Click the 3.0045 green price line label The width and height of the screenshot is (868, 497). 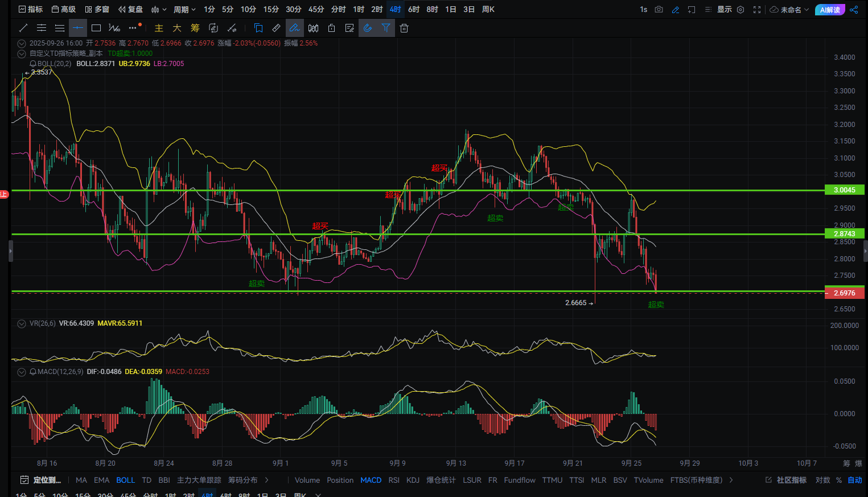coord(844,190)
